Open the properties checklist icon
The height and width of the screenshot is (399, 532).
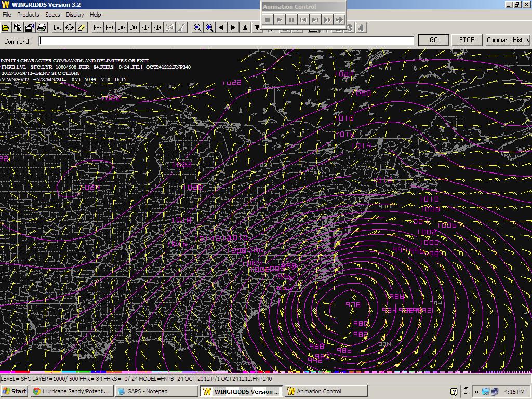tap(30, 28)
